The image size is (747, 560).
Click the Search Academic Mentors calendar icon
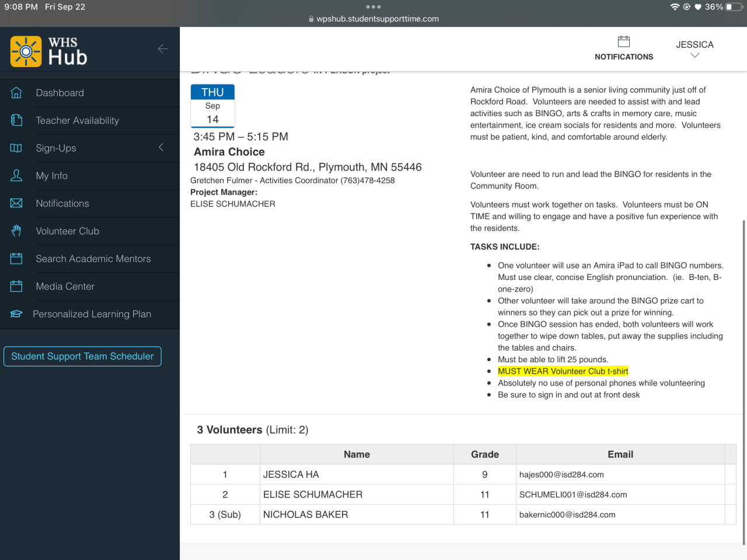click(16, 258)
